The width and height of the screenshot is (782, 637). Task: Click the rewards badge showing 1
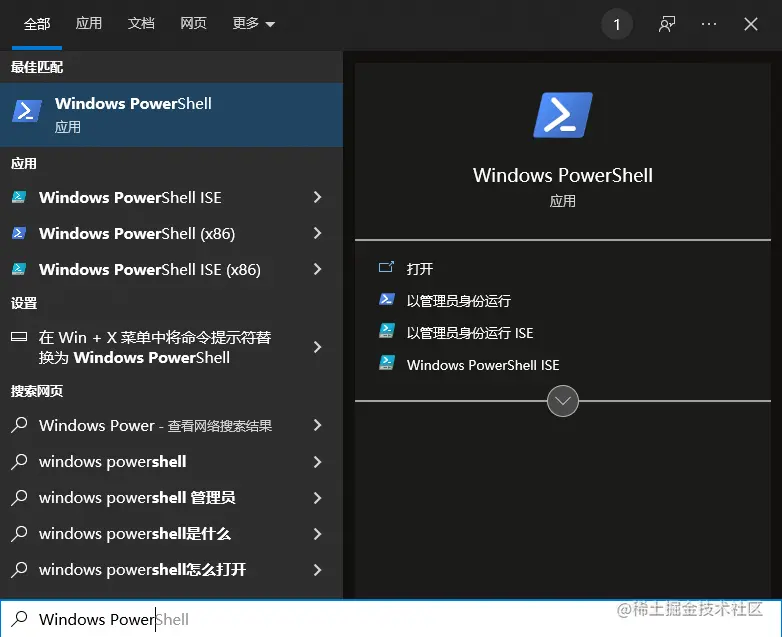pos(617,24)
